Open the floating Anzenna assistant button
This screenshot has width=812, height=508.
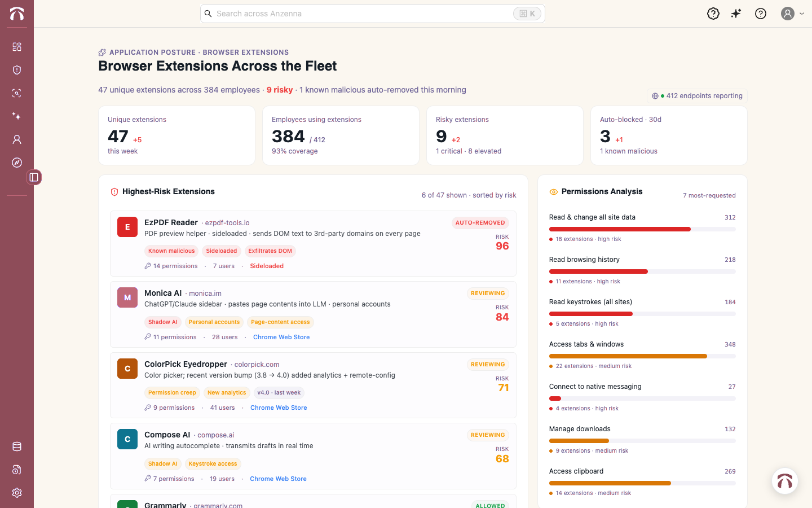[785, 481]
